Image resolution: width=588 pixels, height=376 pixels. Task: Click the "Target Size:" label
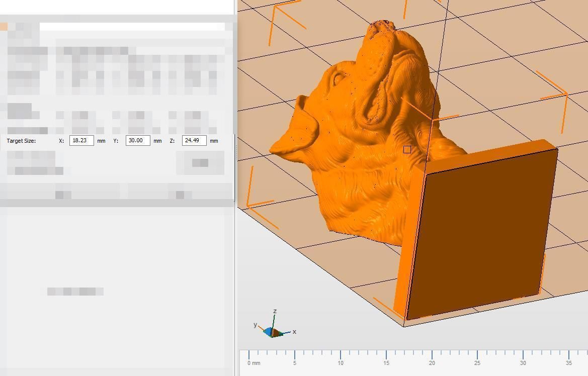[x=21, y=141]
